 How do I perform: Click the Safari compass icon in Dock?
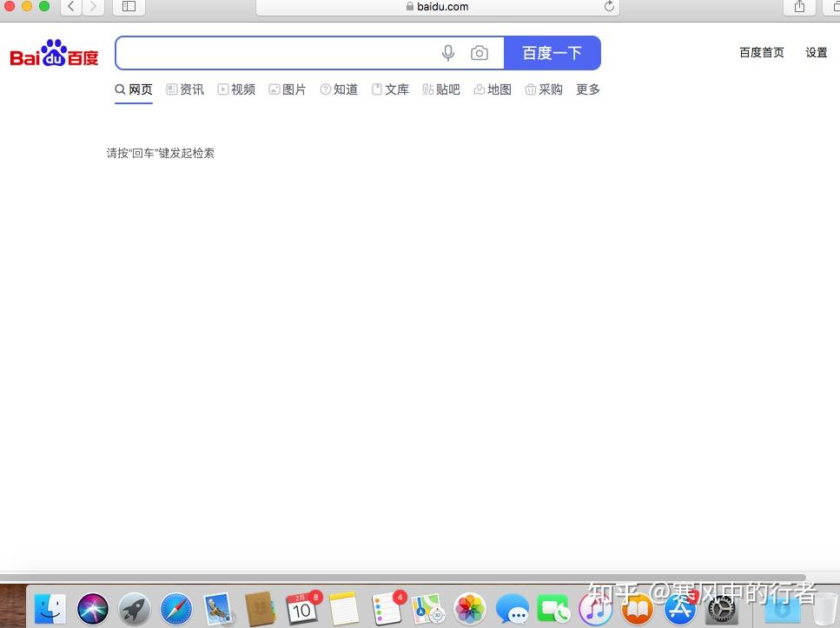(176, 609)
